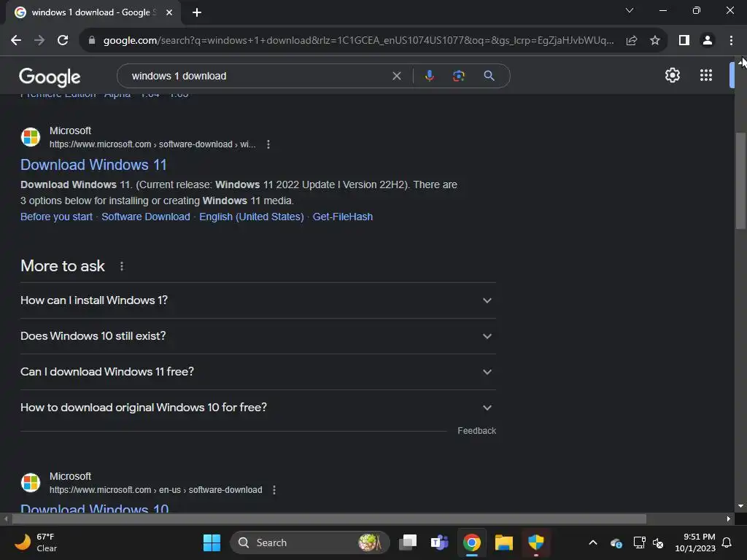Screen dimensions: 747x560
Task: Open options for Windows 11 result
Action: [268, 144]
